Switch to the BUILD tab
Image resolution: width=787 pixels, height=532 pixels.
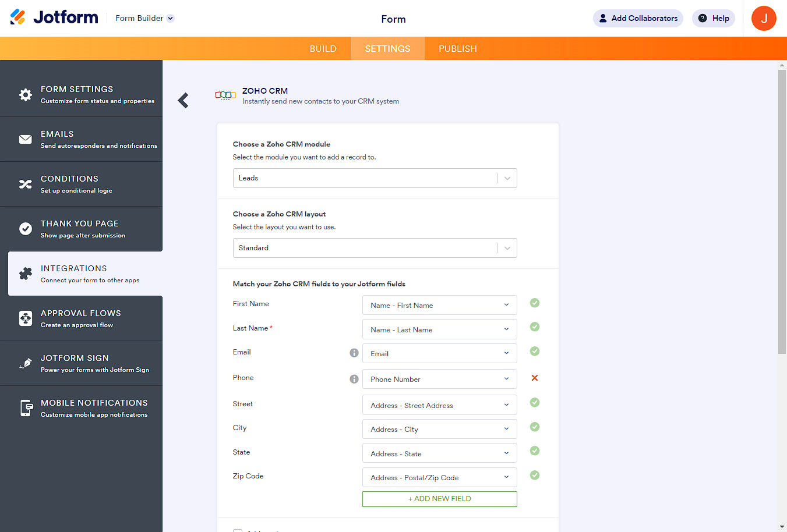pos(323,49)
